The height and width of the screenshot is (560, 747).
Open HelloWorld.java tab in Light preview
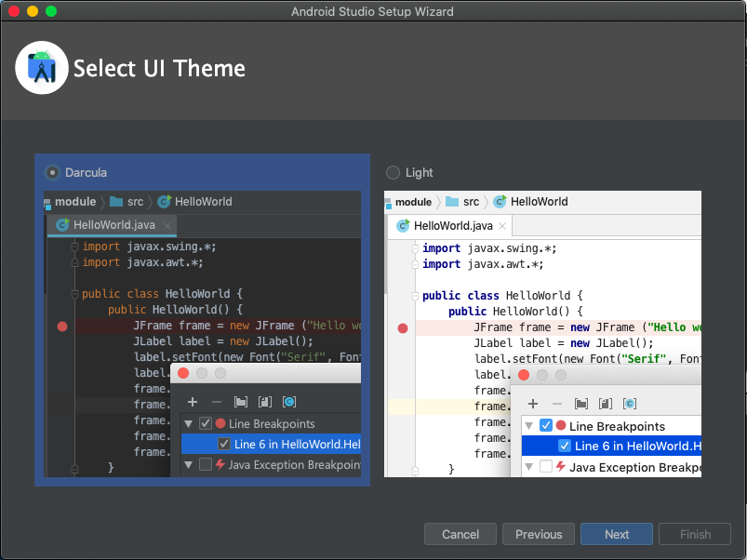[449, 226]
